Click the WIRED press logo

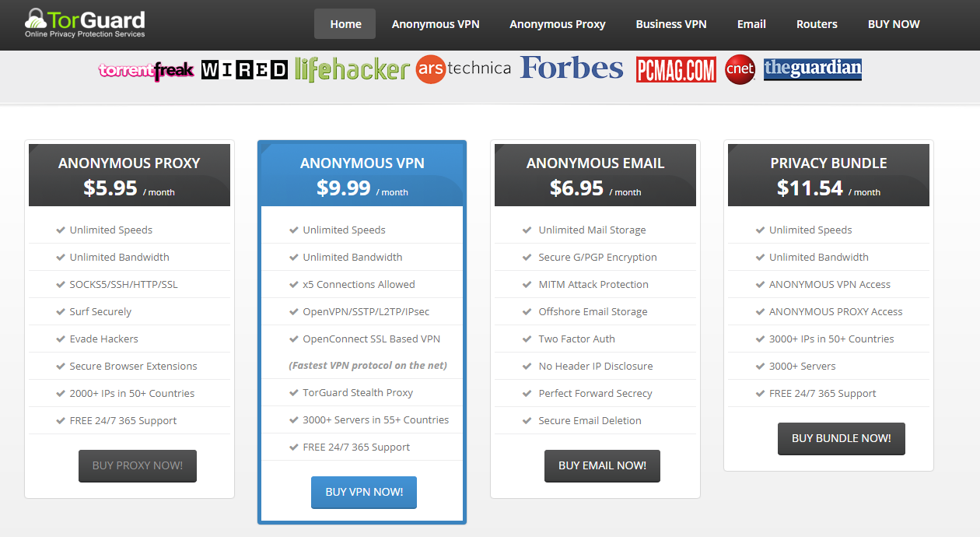[244, 70]
